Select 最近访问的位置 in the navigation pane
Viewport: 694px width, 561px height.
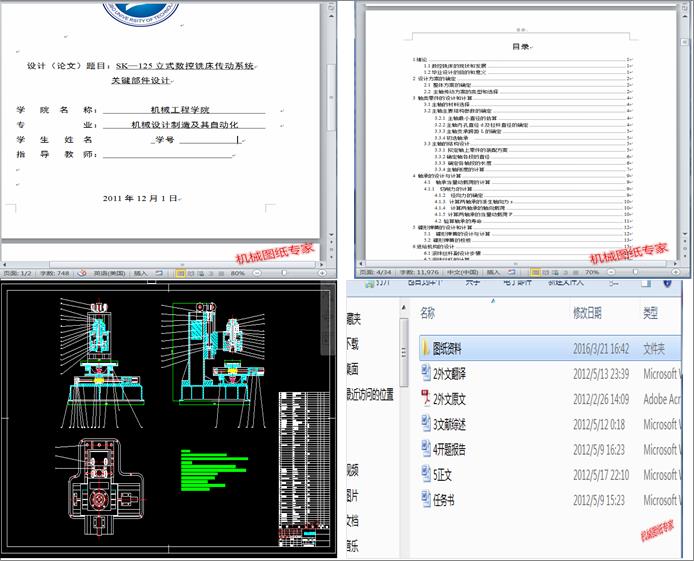coord(370,394)
